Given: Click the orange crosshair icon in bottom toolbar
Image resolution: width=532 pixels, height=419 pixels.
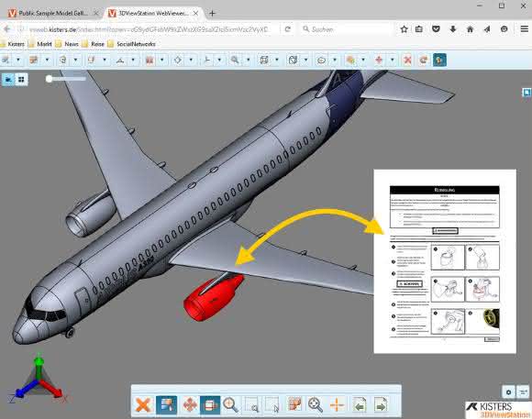Looking at the screenshot, I should [x=337, y=404].
